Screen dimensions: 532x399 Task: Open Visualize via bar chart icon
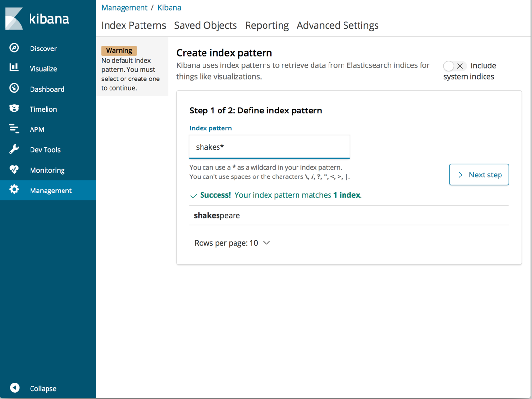[14, 68]
